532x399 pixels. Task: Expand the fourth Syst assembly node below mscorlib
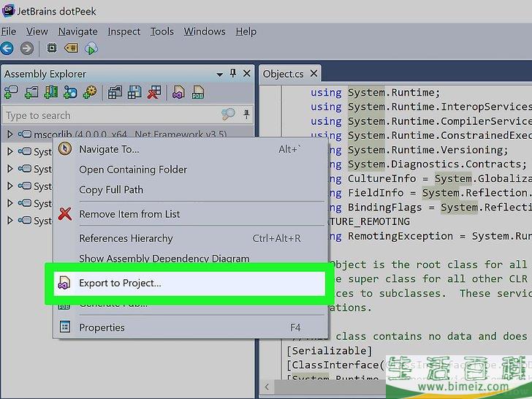[9, 203]
